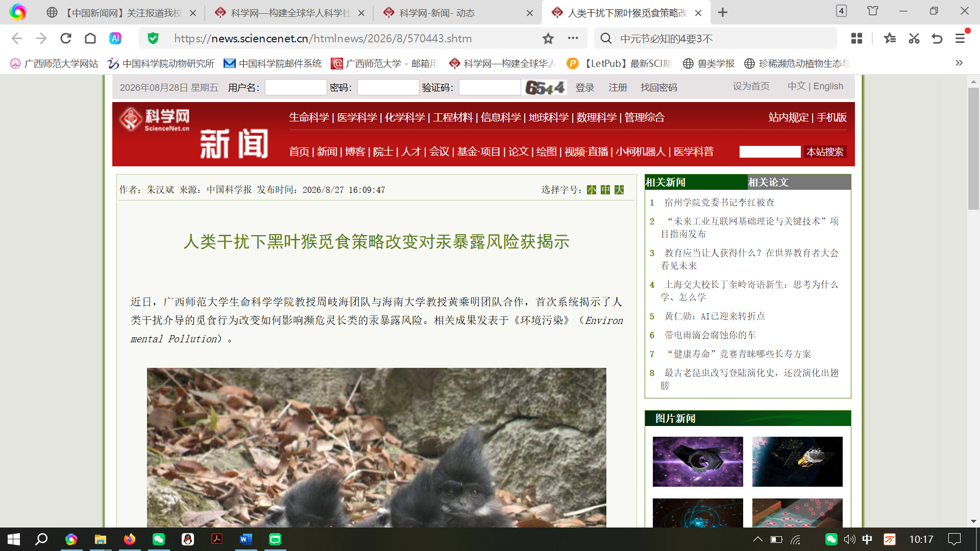Set font size to large 大
The width and height of the screenshot is (980, 551).
point(619,190)
